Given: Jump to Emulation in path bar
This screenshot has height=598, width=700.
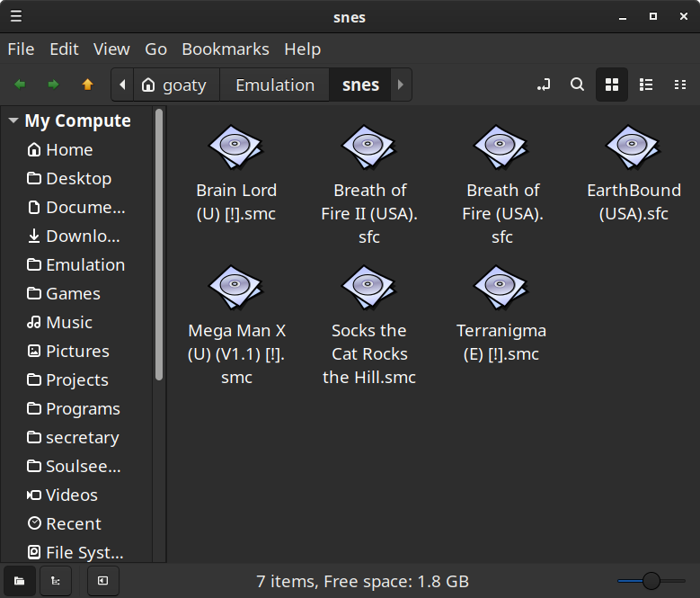Looking at the screenshot, I should pos(275,85).
